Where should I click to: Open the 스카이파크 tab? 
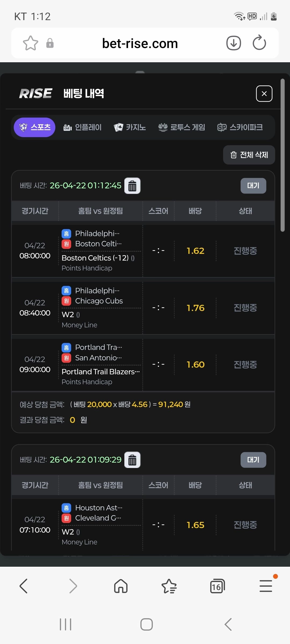pos(240,127)
